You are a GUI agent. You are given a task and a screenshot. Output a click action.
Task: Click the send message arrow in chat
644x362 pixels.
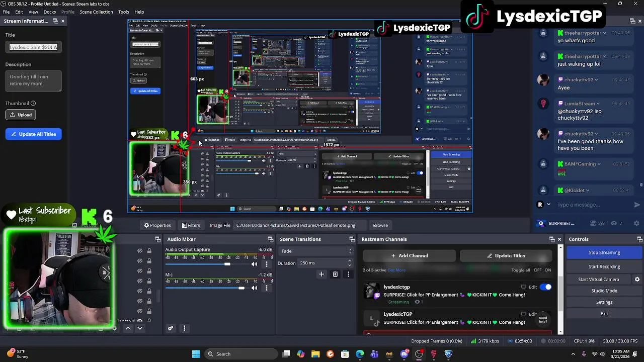point(637,205)
